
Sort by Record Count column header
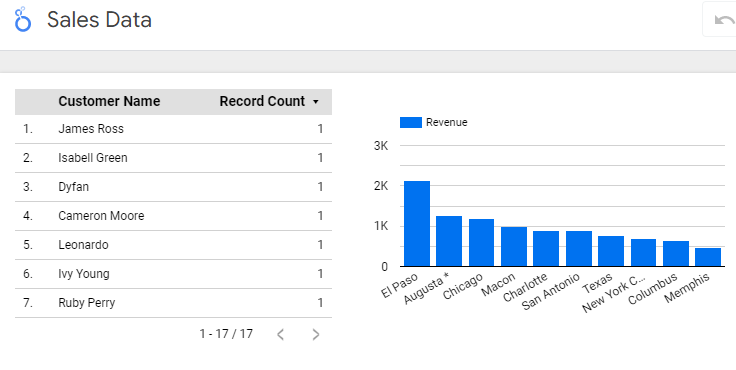coord(262,101)
